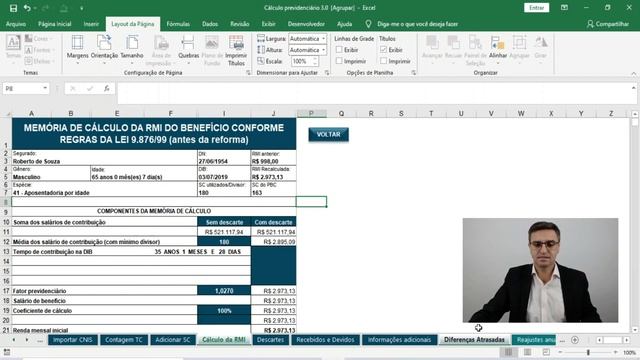Add a new sheet with plus icon

(575, 340)
